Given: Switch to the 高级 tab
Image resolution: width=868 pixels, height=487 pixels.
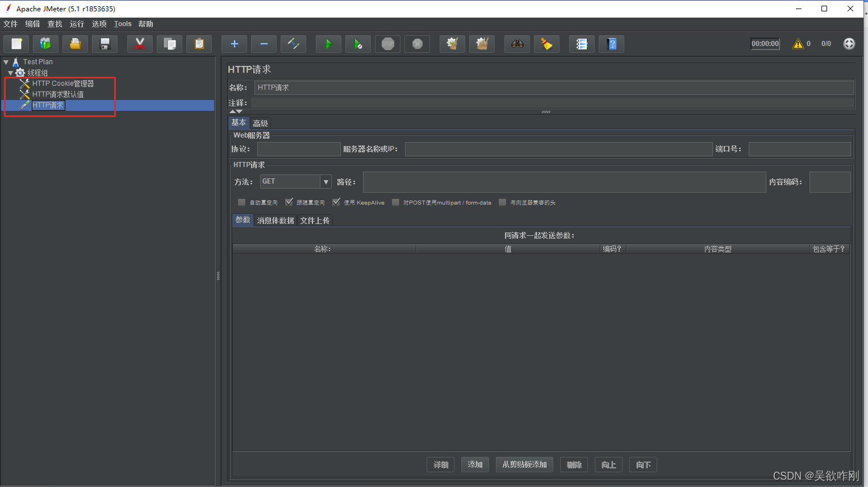Looking at the screenshot, I should [261, 123].
